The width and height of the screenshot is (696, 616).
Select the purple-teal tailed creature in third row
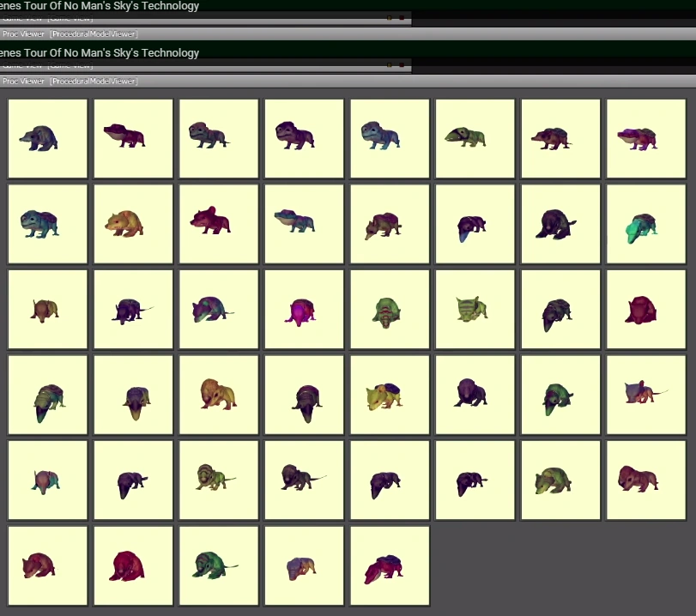pyautogui.click(x=219, y=310)
